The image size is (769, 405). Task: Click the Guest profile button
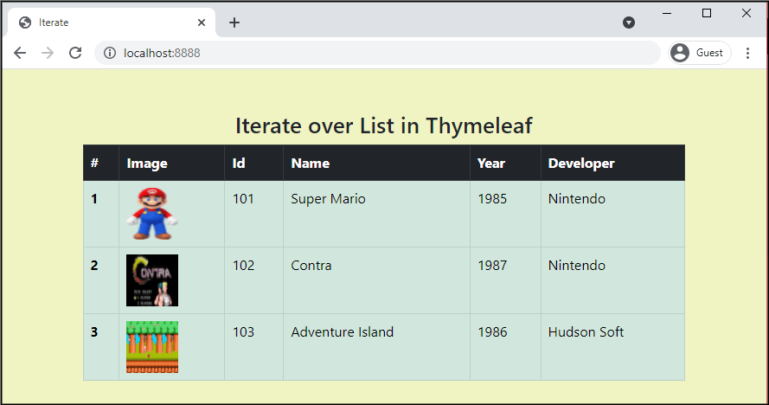pyautogui.click(x=699, y=53)
